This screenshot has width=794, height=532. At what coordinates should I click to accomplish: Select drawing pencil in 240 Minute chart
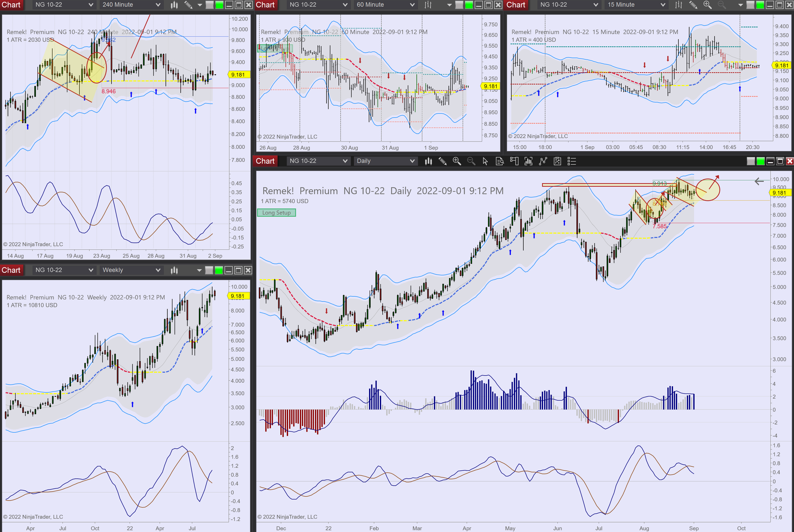pos(188,5)
